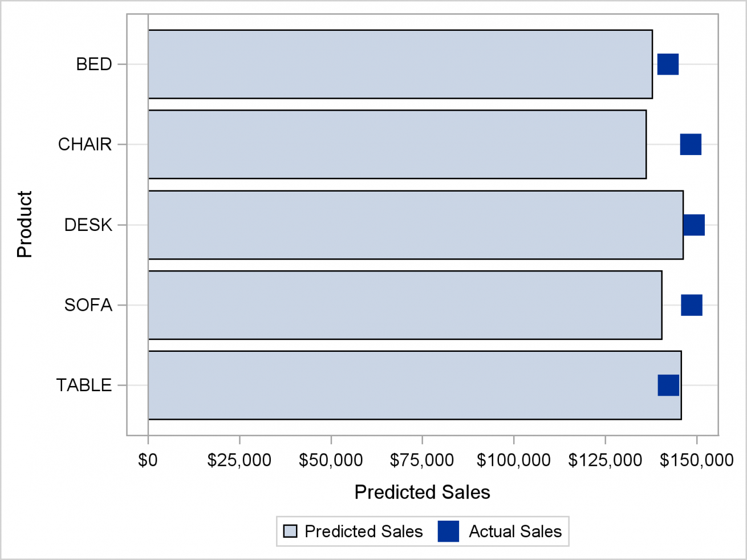This screenshot has height=560, width=747.
Task: Click the TABLE actual sales square marker
Action: click(668, 385)
